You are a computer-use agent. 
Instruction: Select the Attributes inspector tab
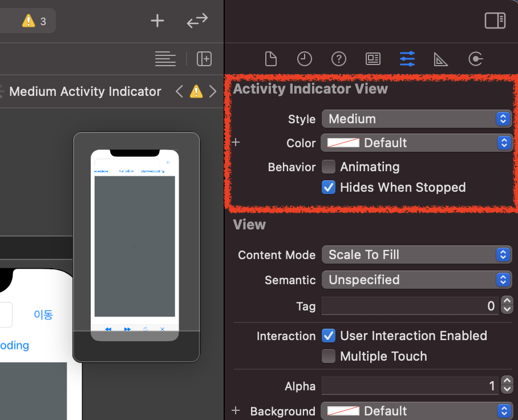tap(407, 59)
